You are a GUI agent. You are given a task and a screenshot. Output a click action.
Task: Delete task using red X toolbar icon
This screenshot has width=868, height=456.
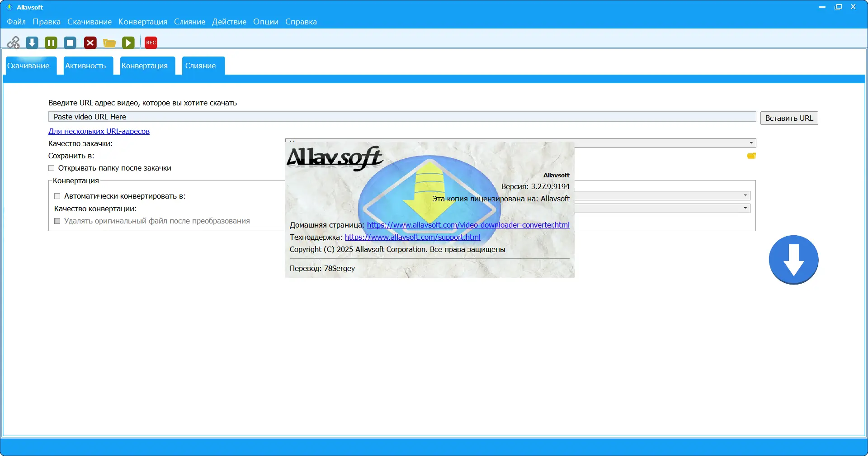[x=90, y=43]
